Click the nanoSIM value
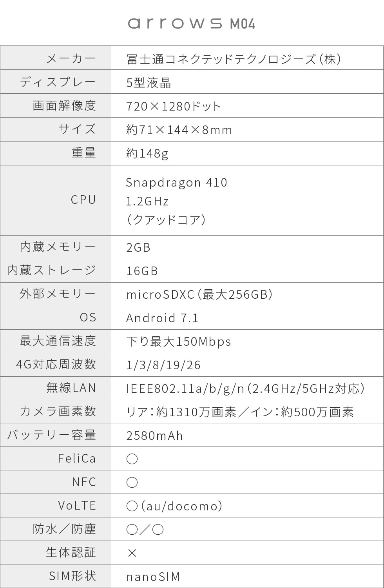The width and height of the screenshot is (384, 588). tap(153, 577)
